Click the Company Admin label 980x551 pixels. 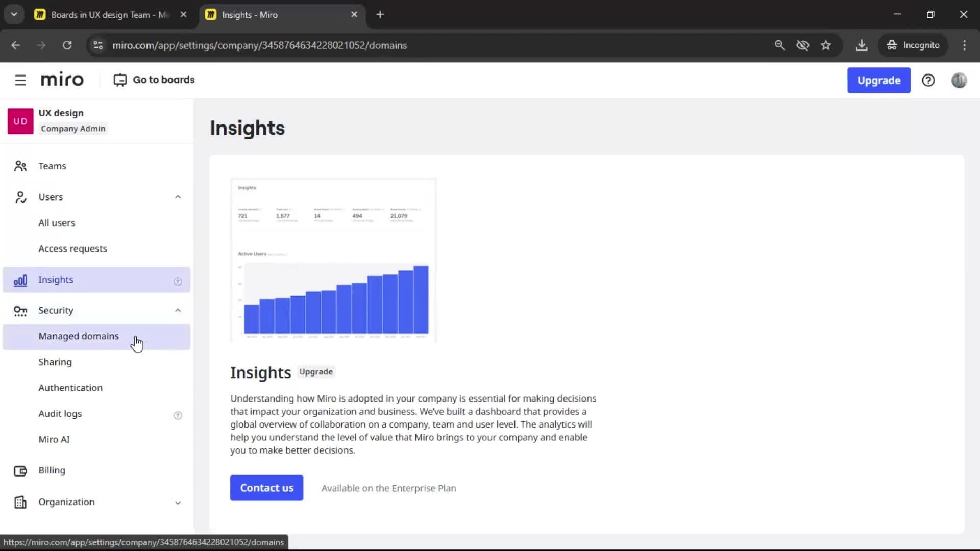(x=73, y=129)
